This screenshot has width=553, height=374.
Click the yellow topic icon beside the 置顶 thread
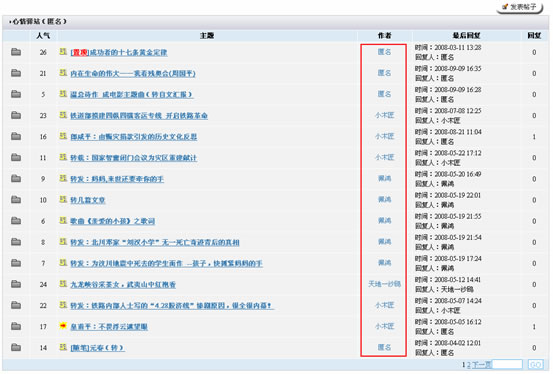tap(63, 52)
